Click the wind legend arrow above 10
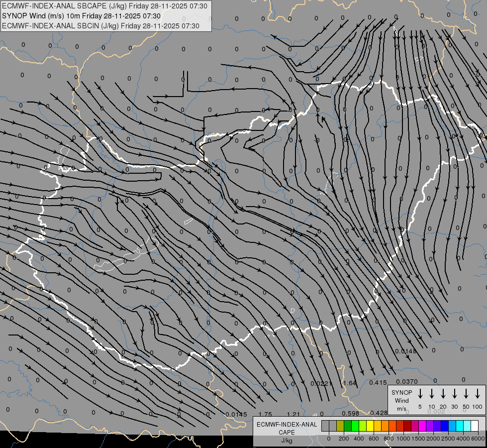 click(431, 394)
